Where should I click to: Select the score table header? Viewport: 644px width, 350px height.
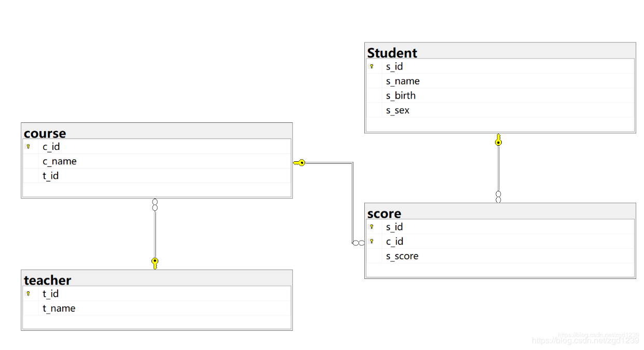pos(500,212)
